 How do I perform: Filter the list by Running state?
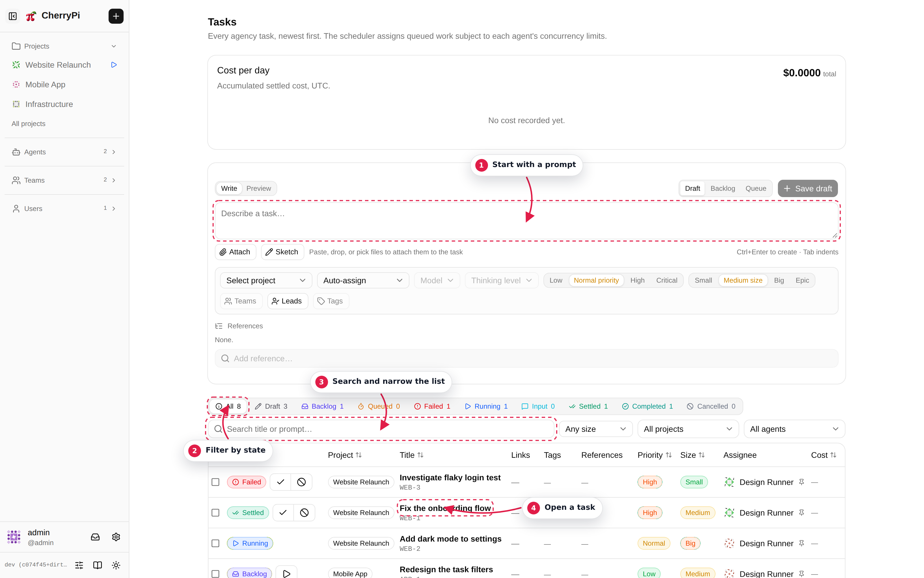click(487, 406)
